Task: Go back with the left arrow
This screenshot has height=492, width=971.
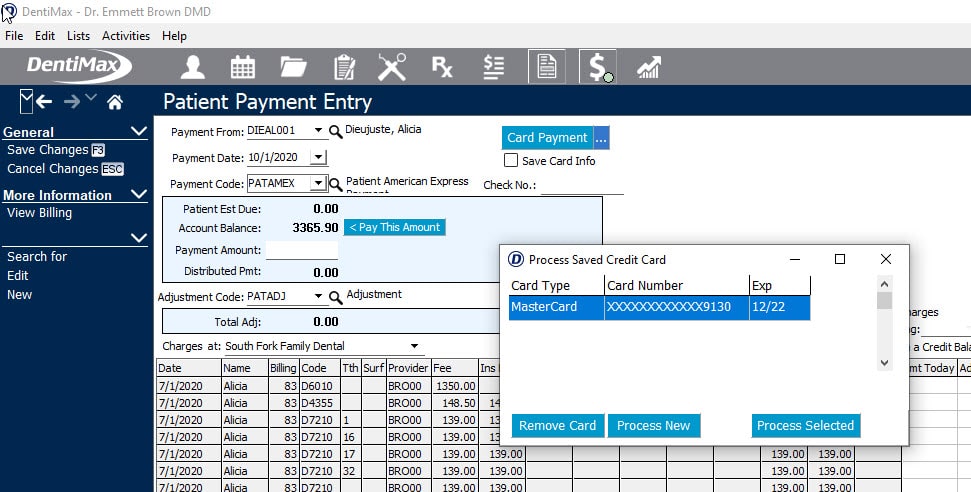Action: pos(44,102)
